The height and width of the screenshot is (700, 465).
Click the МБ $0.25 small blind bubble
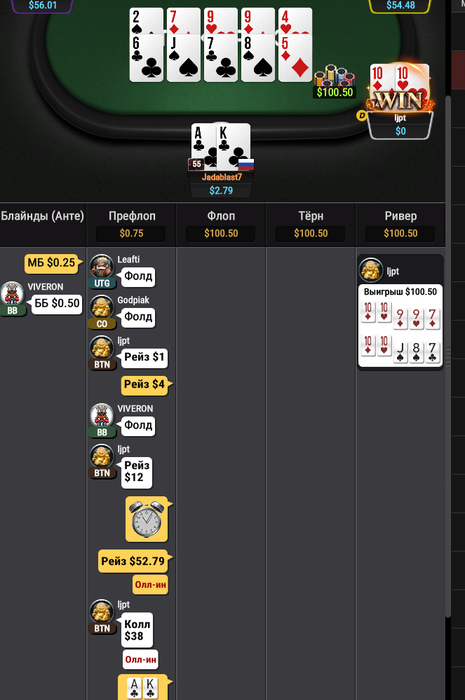[52, 263]
